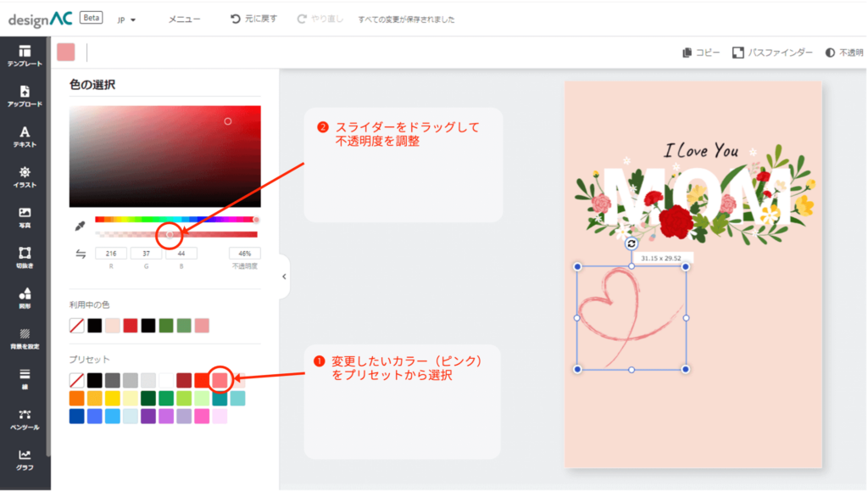Click the designAC logo

41,20
